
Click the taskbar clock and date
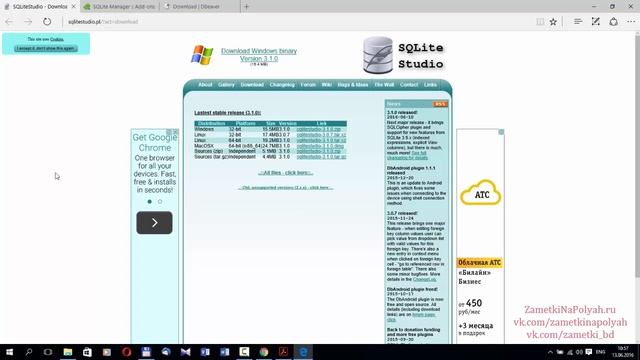(x=623, y=352)
